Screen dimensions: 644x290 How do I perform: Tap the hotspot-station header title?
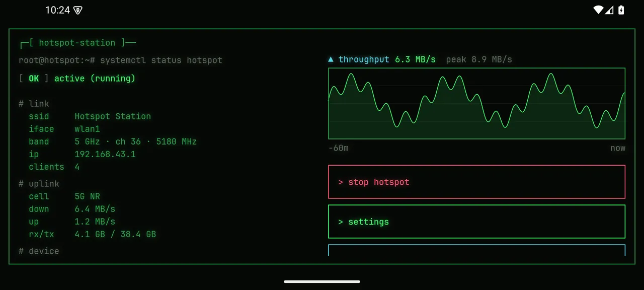77,43
